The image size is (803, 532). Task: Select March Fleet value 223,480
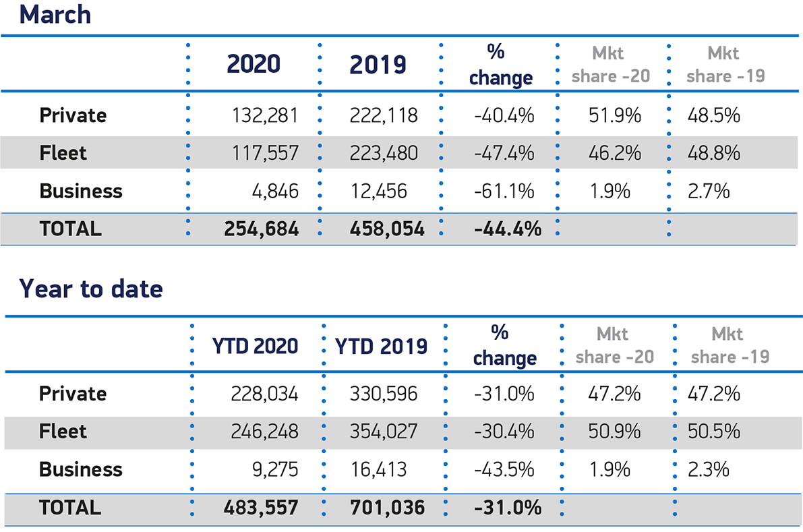click(384, 153)
